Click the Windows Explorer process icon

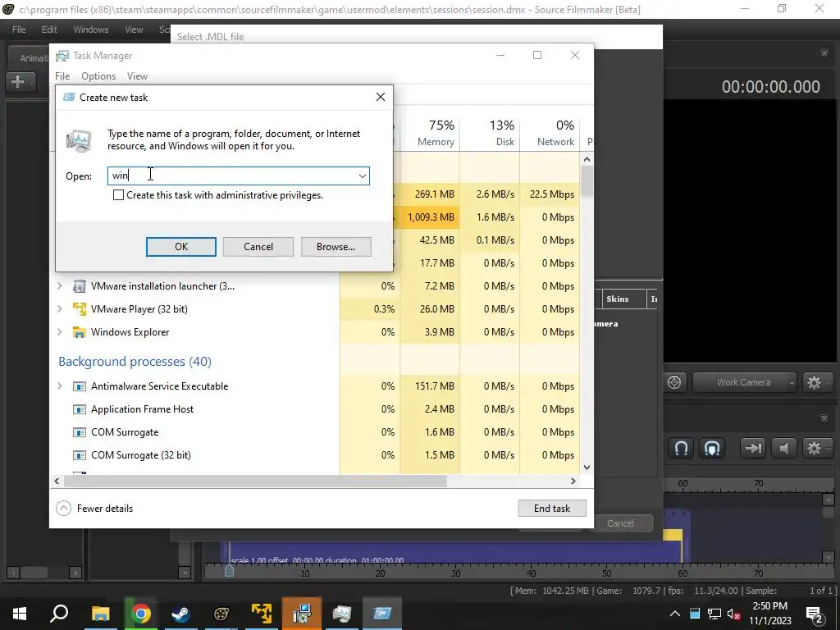(x=80, y=332)
